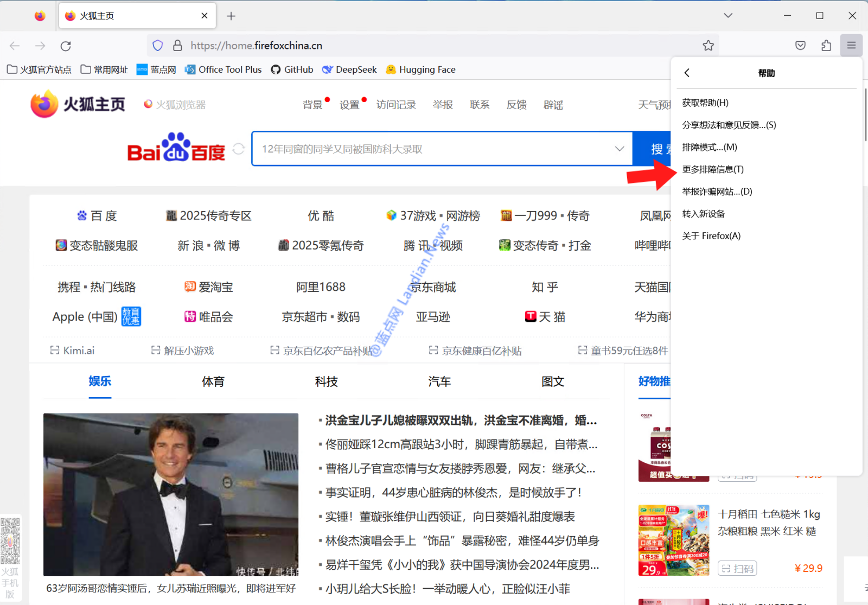Reload the page with the refresh icon
This screenshot has height=605, width=868.
point(66,46)
